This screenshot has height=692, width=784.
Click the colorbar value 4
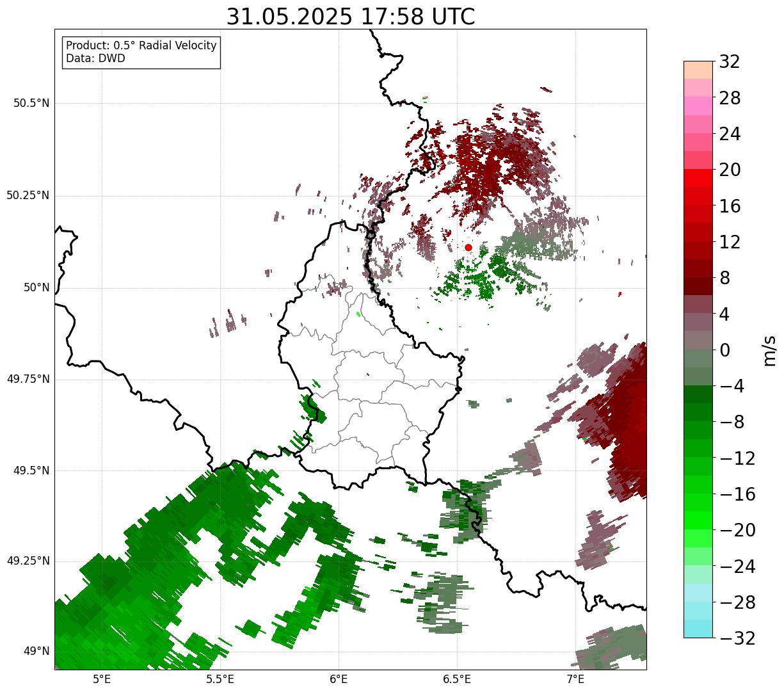724,314
